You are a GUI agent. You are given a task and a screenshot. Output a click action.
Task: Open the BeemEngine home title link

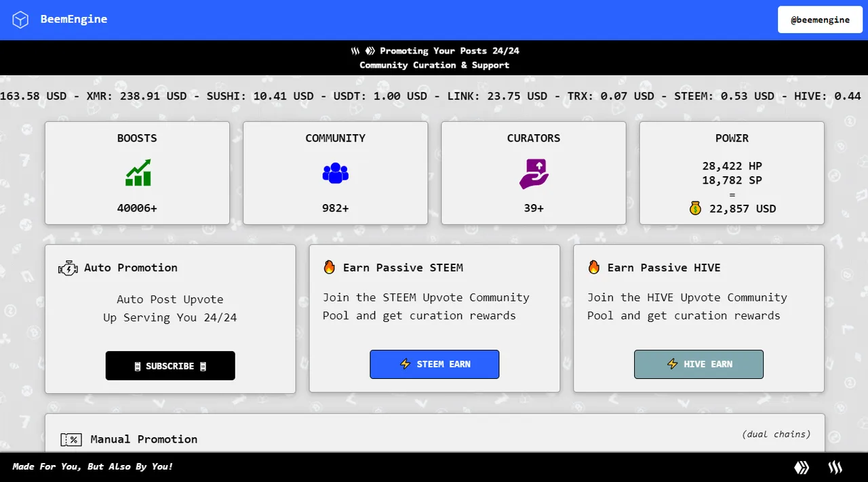pyautogui.click(x=74, y=19)
